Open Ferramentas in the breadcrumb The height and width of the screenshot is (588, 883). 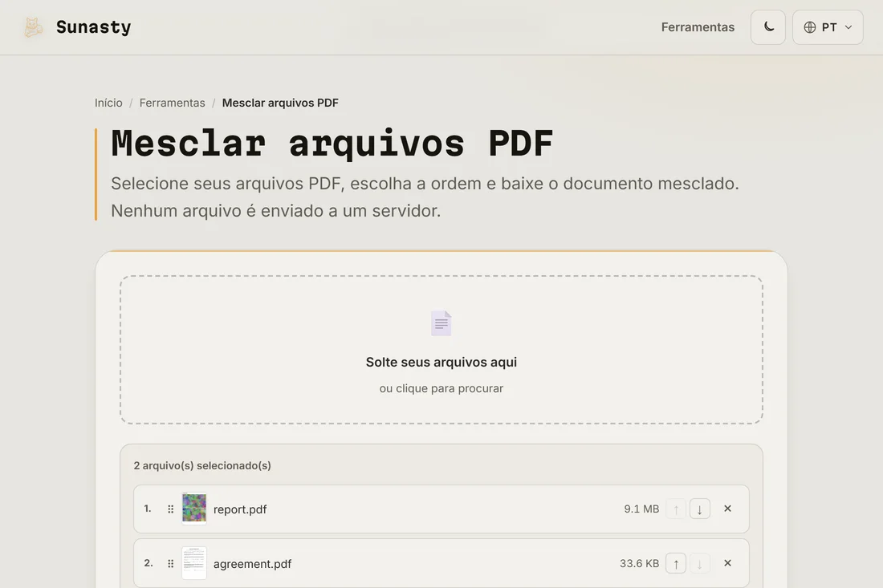(173, 103)
